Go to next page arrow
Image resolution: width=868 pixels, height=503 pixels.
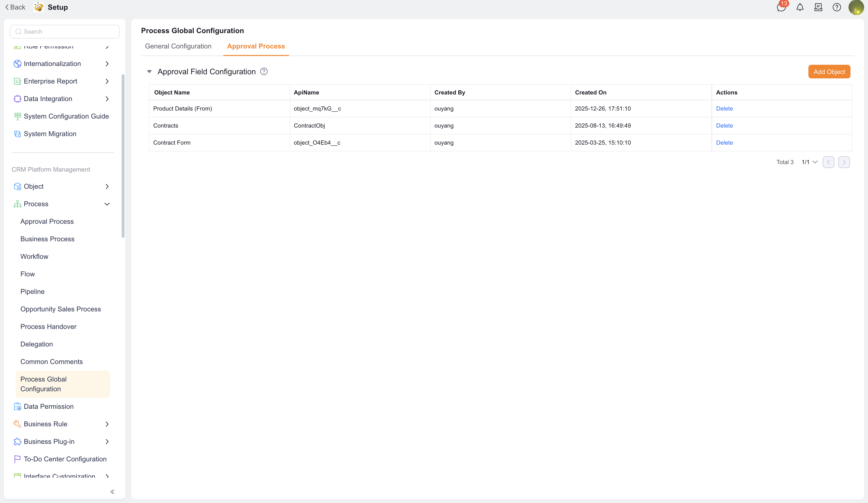(844, 162)
